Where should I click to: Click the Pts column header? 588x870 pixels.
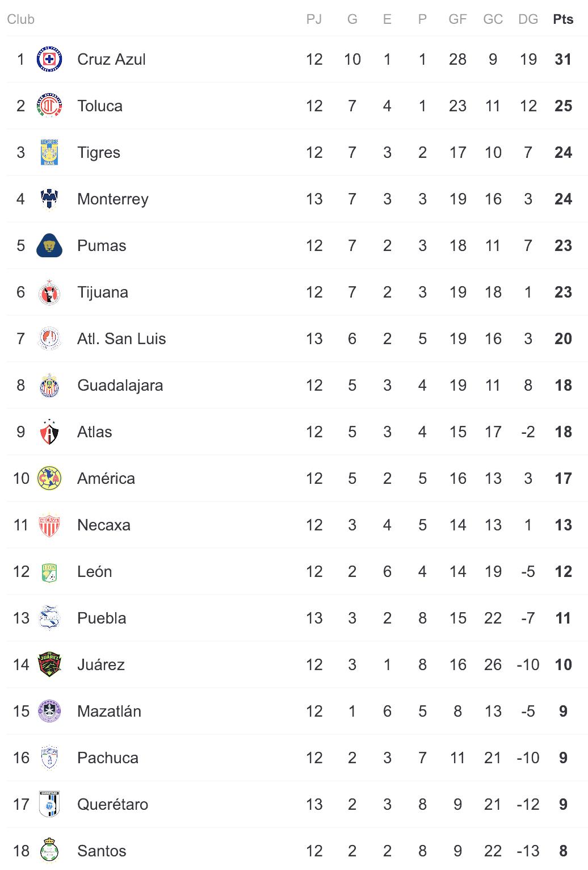(563, 19)
